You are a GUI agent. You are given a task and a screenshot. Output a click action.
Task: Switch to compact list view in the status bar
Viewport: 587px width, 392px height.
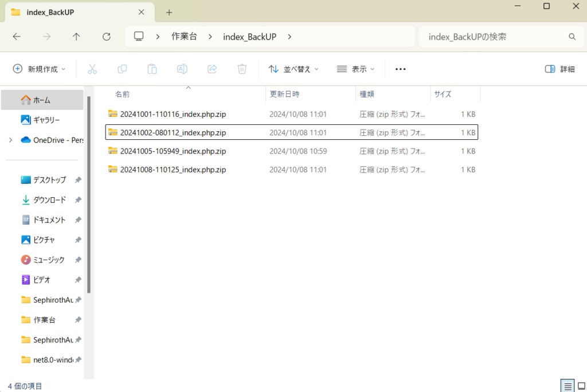[568, 386]
